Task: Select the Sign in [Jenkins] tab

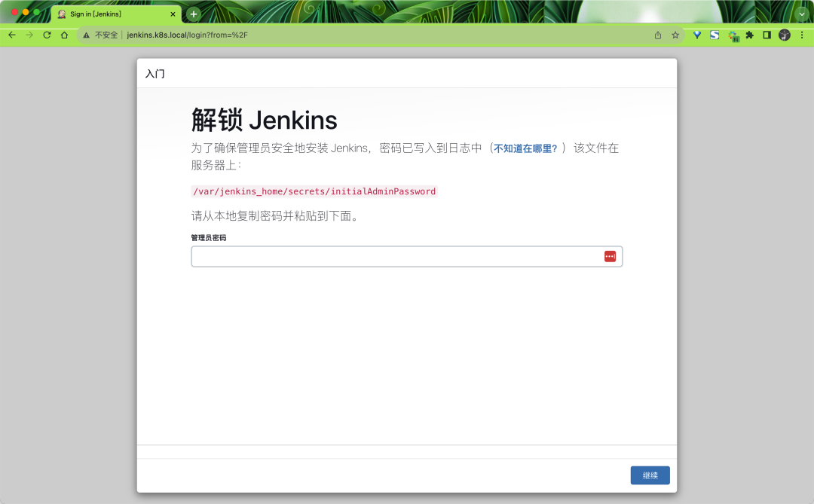Action: 116,14
